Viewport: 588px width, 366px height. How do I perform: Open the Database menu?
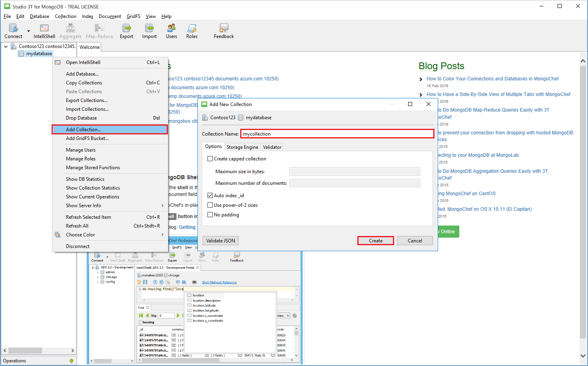click(39, 16)
